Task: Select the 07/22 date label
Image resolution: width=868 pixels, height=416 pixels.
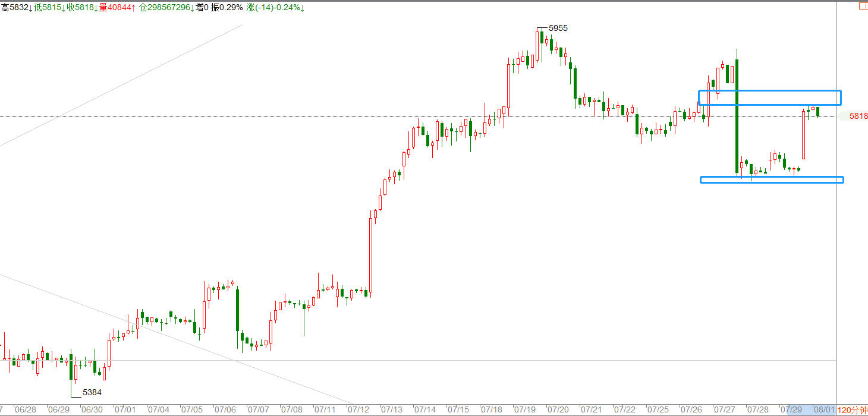Action: point(625,410)
